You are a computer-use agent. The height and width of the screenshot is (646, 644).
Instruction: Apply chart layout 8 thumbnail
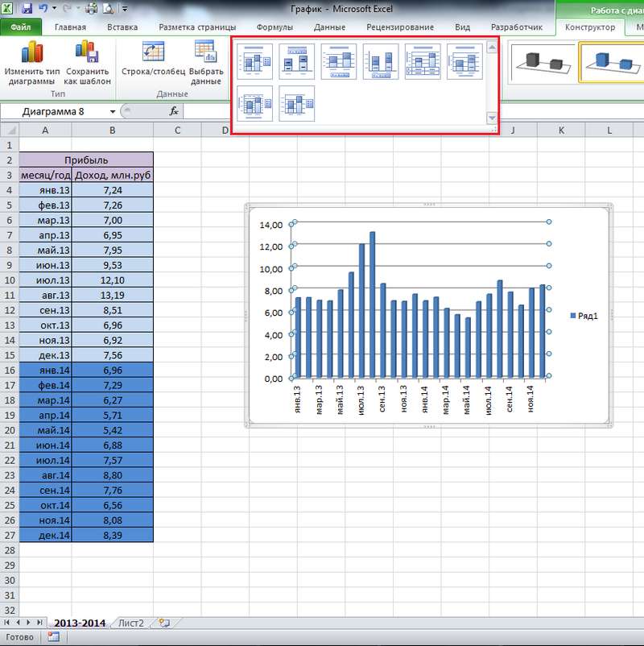point(296,104)
